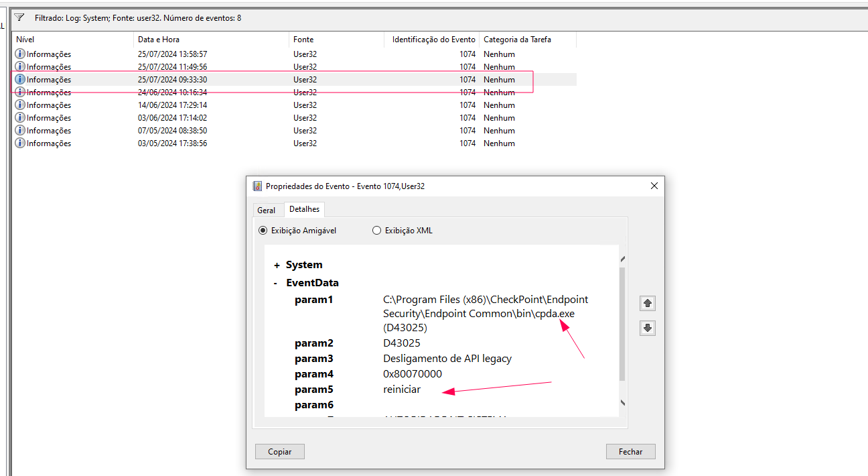Click the info icon on the 24/06/2024 event
This screenshot has width=868, height=476.
pos(19,92)
